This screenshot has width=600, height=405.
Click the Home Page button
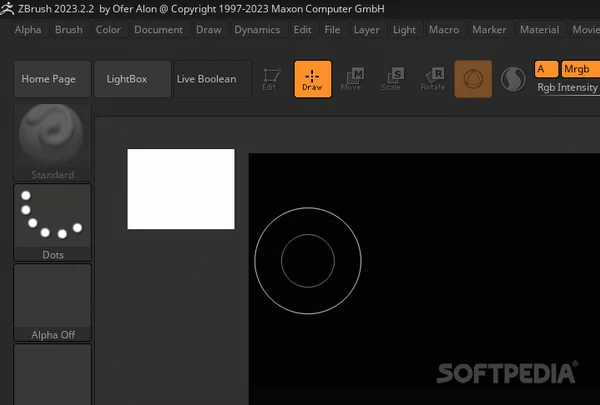[52, 79]
